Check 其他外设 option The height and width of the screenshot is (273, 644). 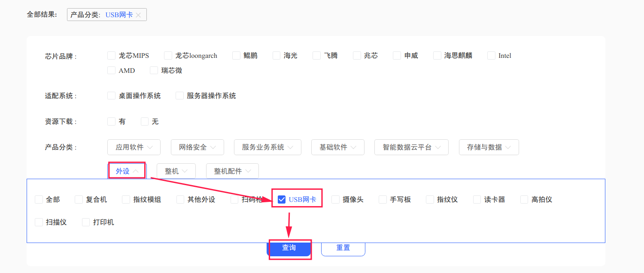click(x=180, y=199)
